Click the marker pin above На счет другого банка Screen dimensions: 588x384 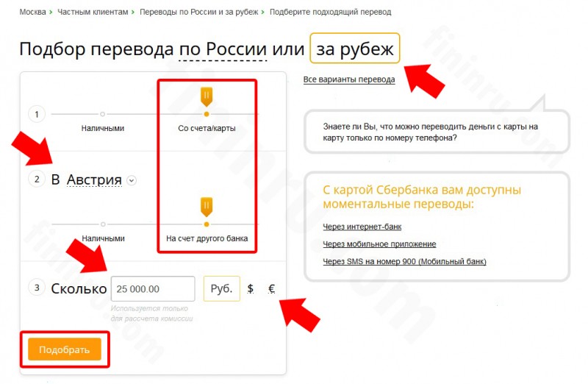point(207,207)
